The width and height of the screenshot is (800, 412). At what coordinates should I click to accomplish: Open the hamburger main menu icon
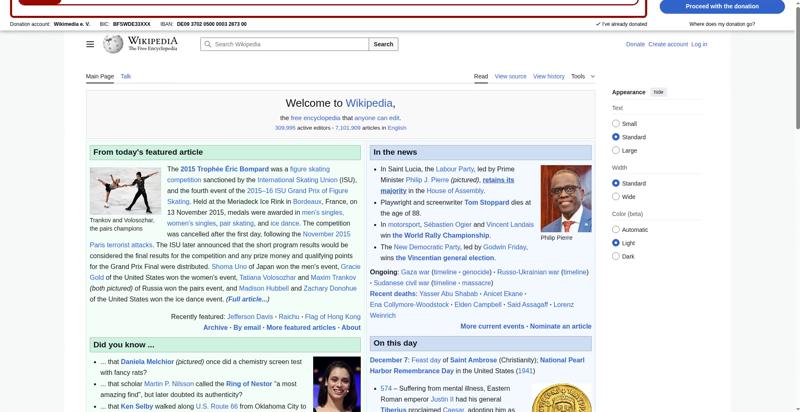(90, 44)
